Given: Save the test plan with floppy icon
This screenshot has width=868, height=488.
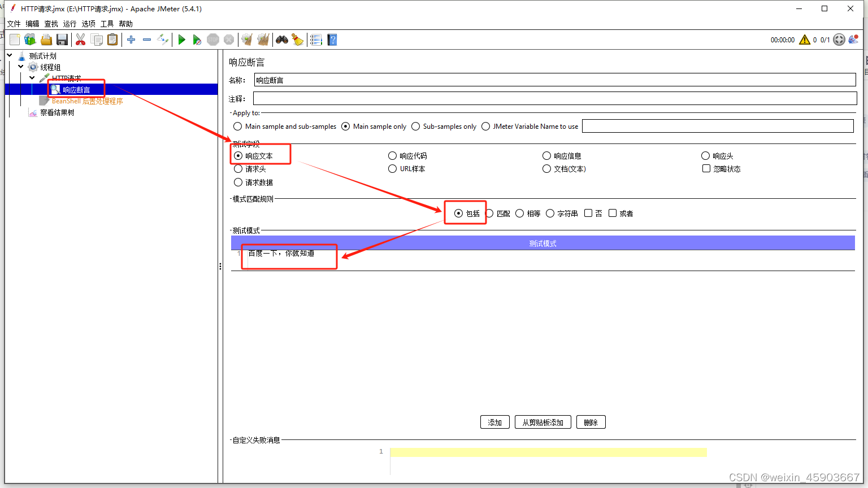Looking at the screenshot, I should (62, 40).
